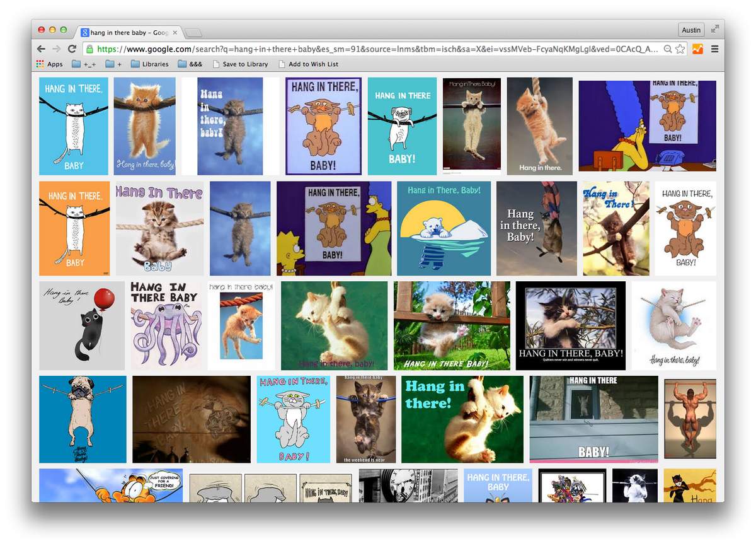This screenshot has height=546, width=756.
Task: Open the blue white-cat 'Hang in there, baby' poster
Action: click(74, 126)
